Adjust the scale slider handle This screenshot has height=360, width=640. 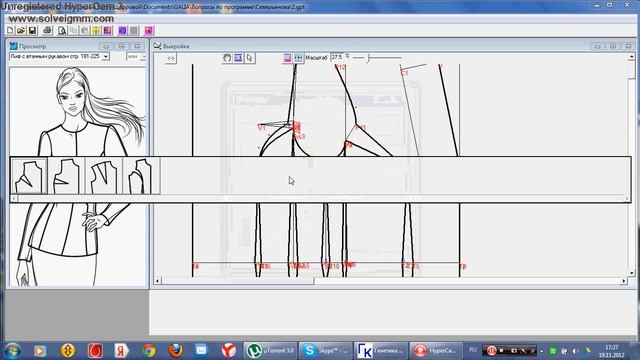pyautogui.click(x=368, y=58)
